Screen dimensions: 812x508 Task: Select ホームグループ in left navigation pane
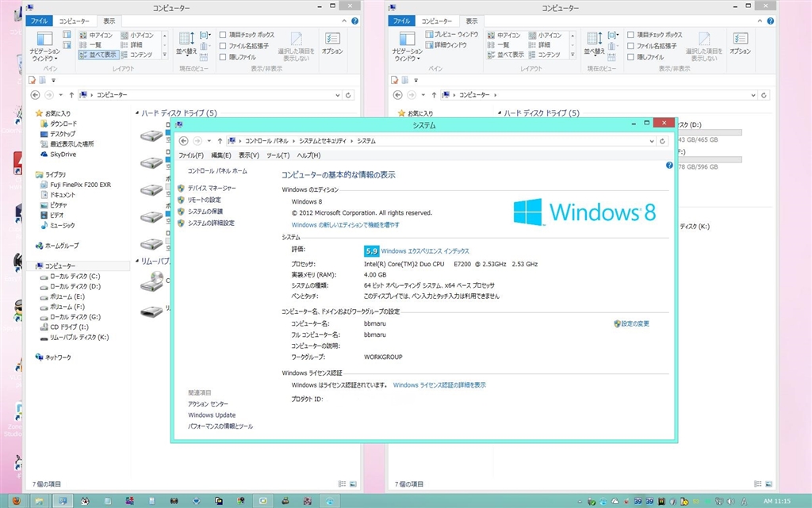[x=62, y=246]
